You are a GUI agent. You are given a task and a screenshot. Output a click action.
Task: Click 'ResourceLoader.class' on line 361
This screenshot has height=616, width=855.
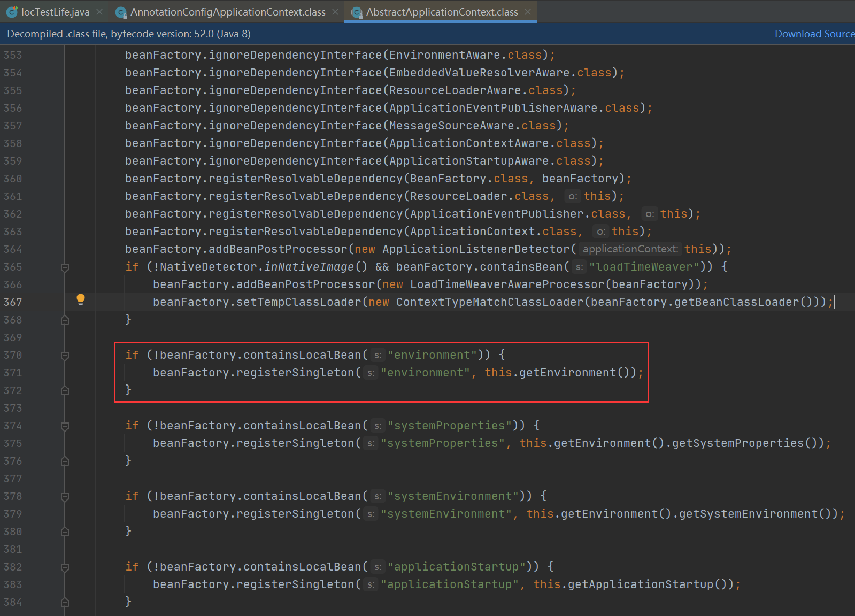point(480,196)
